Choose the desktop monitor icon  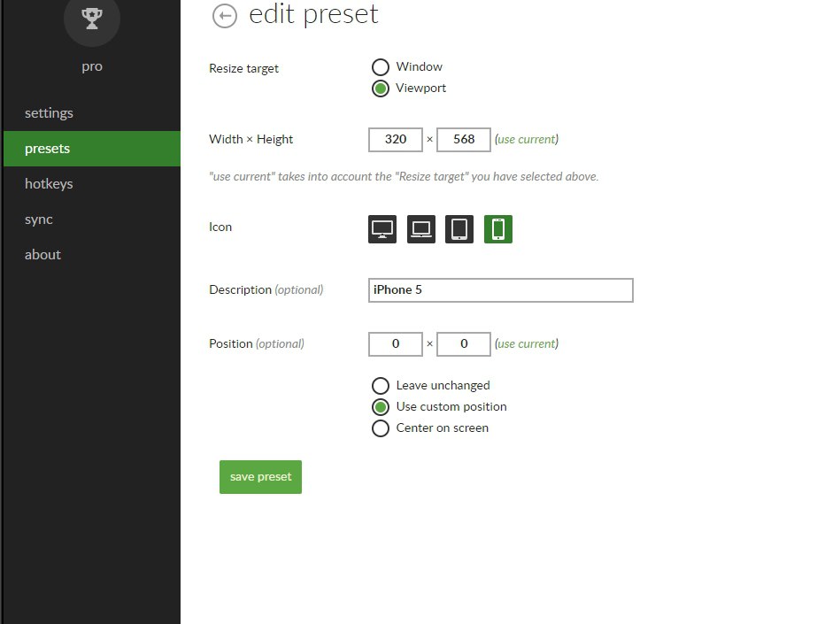(382, 229)
